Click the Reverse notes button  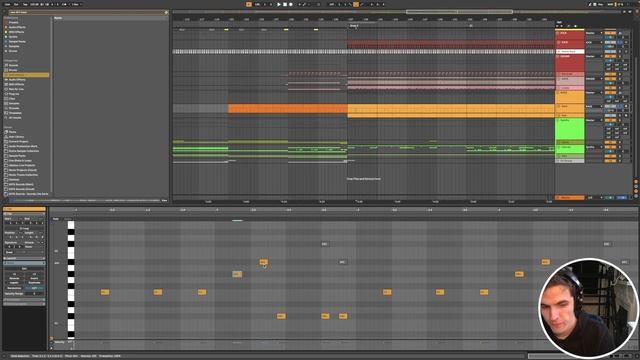pos(14,278)
